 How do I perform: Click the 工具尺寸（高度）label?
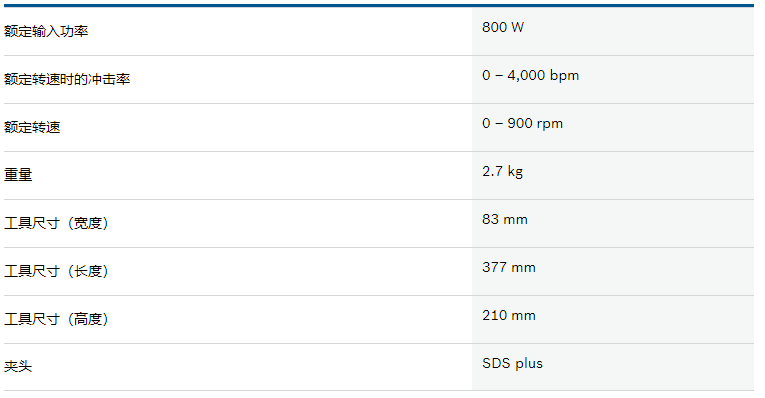(56, 319)
